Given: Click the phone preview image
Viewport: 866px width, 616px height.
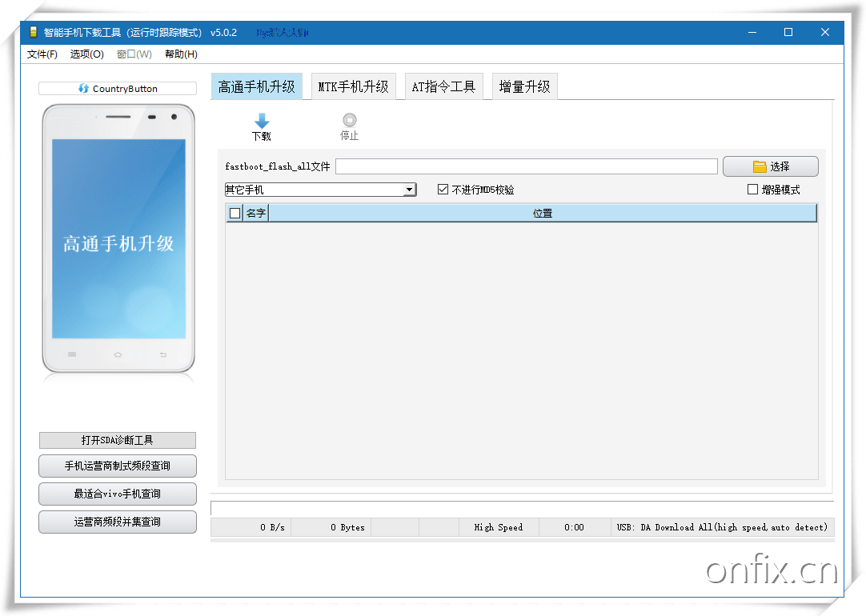Looking at the screenshot, I should 118,238.
